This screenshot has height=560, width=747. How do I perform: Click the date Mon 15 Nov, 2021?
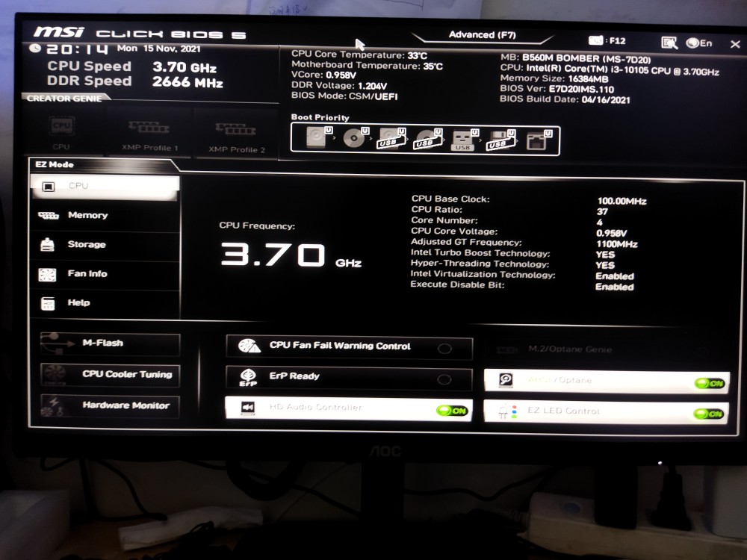(x=158, y=49)
